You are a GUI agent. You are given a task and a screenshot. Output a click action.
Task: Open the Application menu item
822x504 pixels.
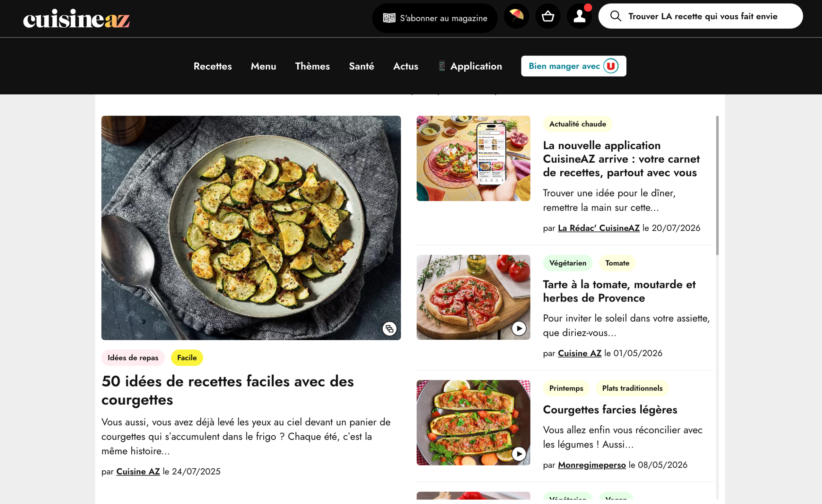pos(470,66)
